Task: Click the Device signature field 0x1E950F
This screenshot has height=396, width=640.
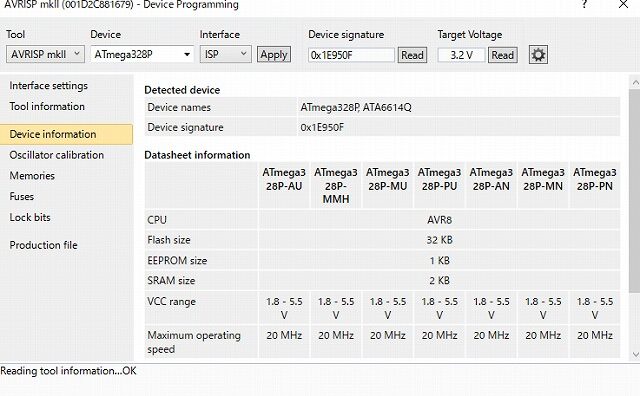Action: click(351, 55)
